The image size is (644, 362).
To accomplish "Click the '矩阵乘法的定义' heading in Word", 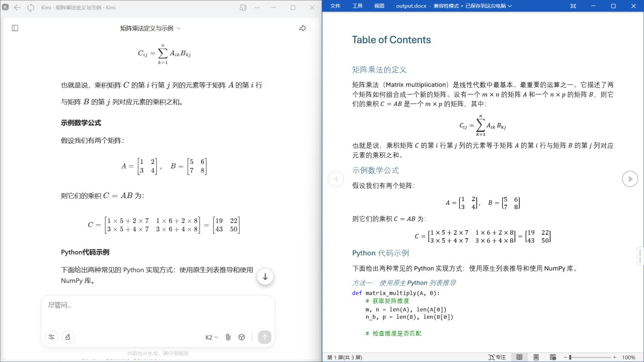I will coord(379,69).
